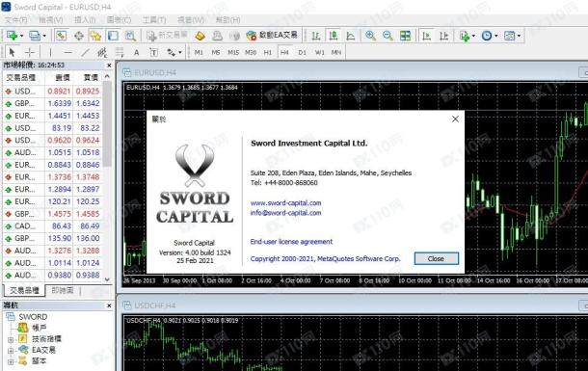Select the H4 timeframe button
Screen dimensions: 588x371
coord(284,52)
